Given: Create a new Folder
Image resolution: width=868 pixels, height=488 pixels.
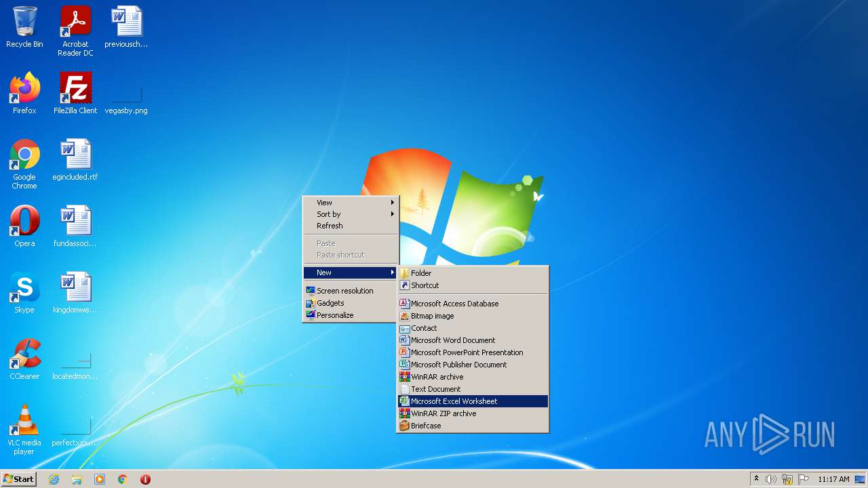Looking at the screenshot, I should click(x=473, y=273).
